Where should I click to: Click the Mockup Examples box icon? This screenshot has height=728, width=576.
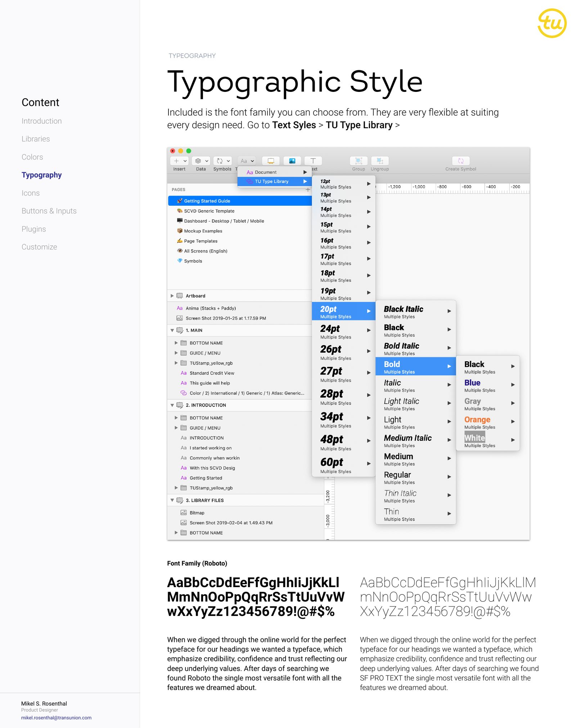(180, 231)
